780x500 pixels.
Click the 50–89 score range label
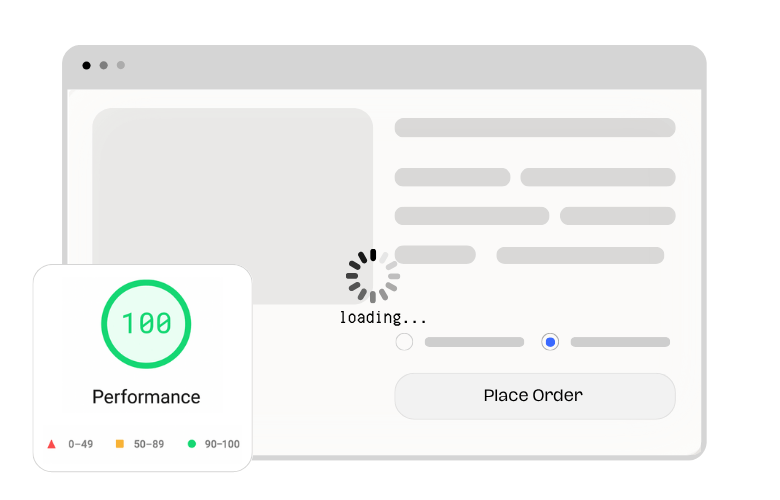148,444
